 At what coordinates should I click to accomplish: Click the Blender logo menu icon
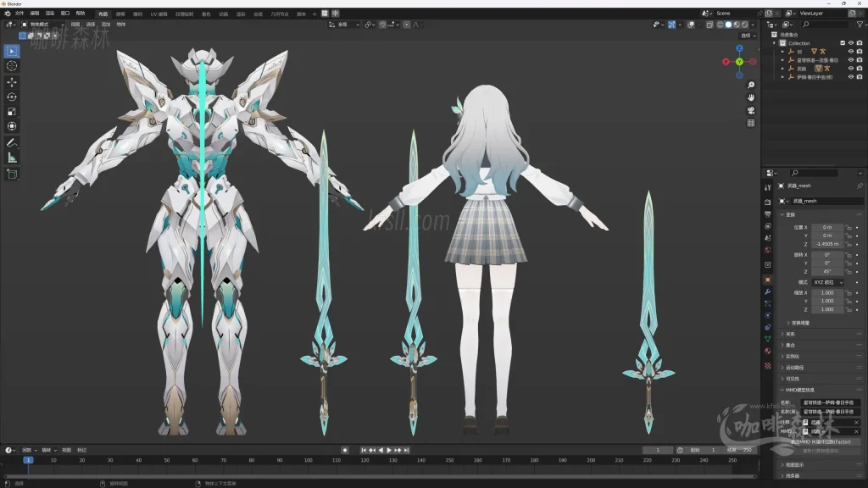[x=7, y=14]
